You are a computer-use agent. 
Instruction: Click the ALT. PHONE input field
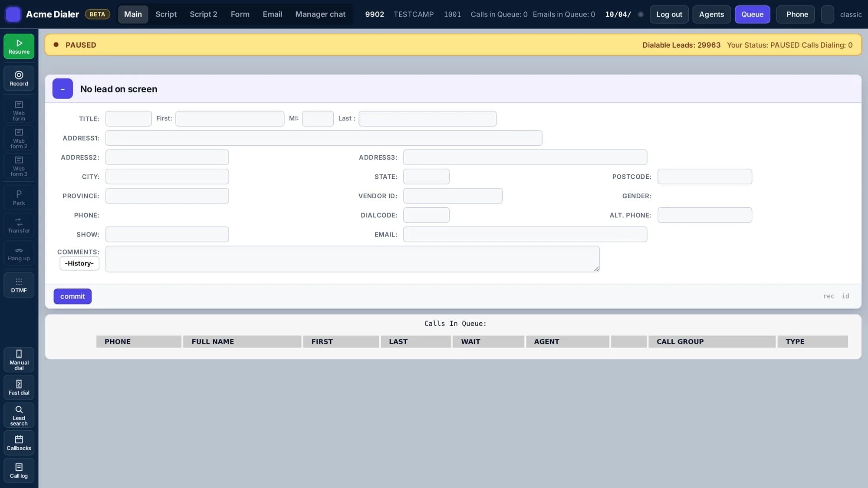pos(705,215)
